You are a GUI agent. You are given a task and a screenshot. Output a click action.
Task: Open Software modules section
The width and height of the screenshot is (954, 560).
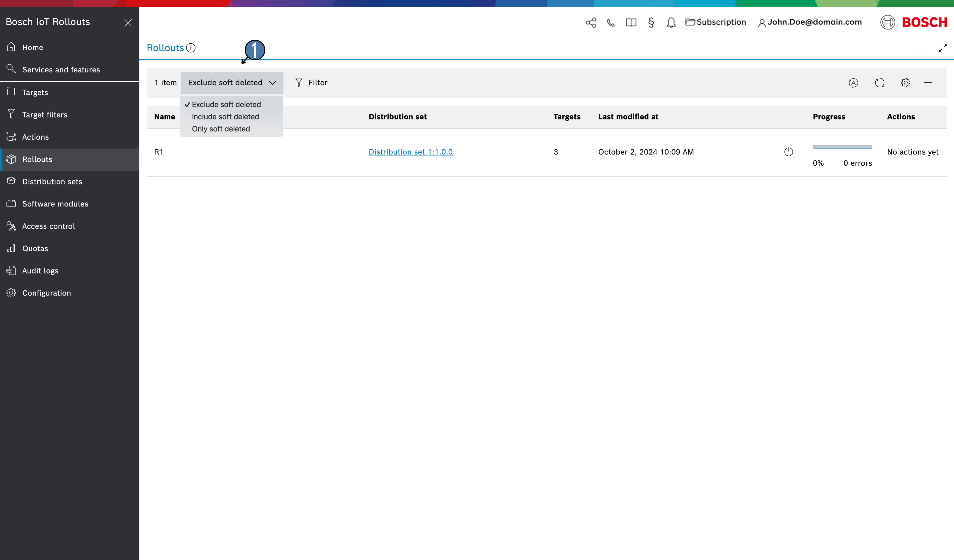(x=70, y=204)
